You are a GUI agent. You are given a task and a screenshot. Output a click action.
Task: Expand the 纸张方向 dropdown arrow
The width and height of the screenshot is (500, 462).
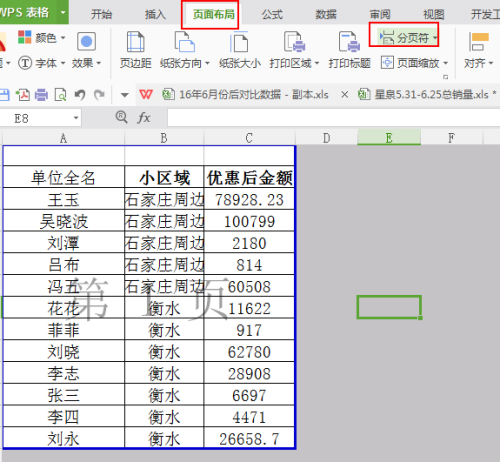click(207, 63)
